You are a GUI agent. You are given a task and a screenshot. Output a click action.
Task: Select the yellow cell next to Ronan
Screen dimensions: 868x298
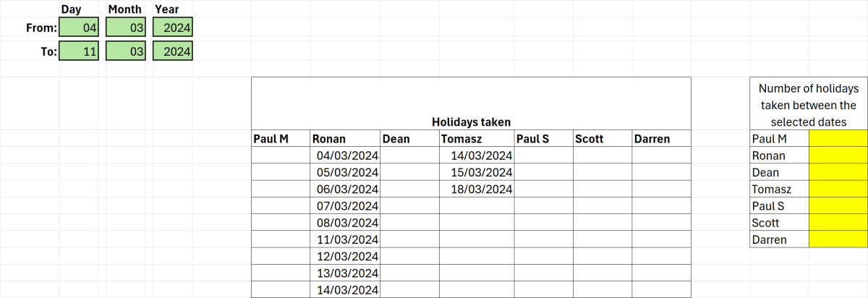pyautogui.click(x=838, y=156)
